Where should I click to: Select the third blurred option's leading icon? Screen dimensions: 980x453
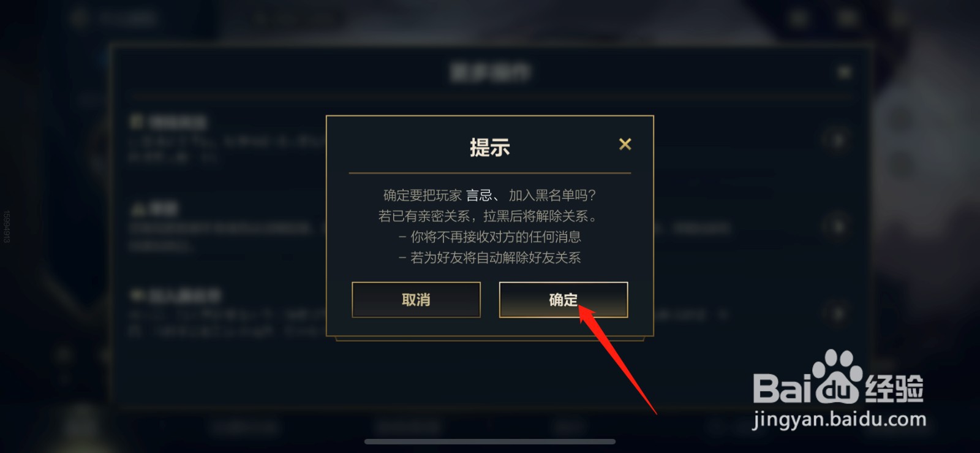pyautogui.click(x=137, y=296)
